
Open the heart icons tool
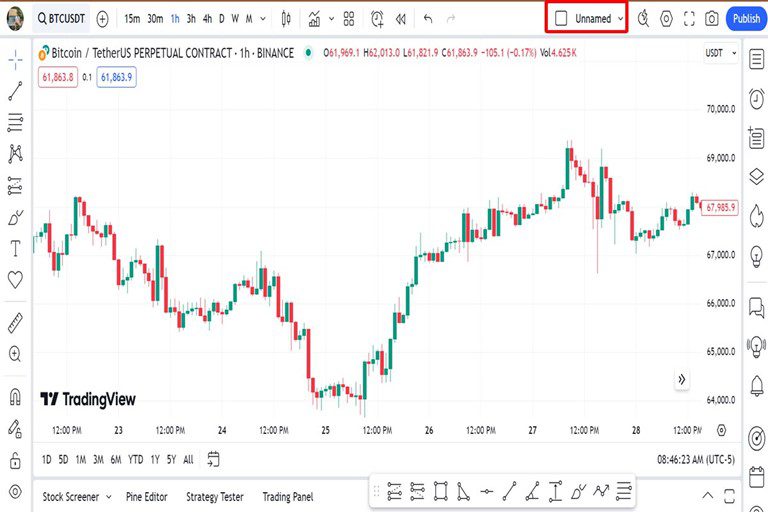pyautogui.click(x=15, y=280)
